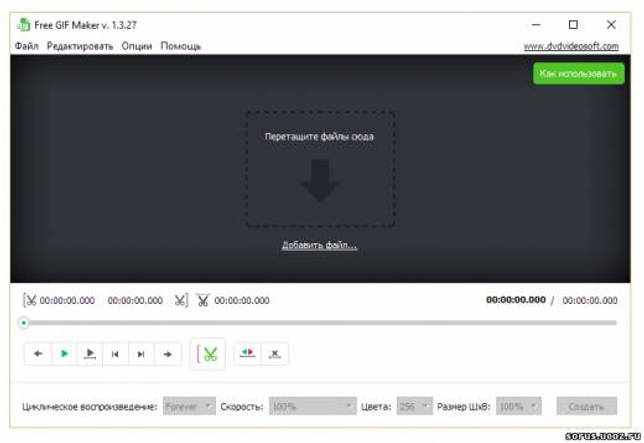Jump to next frame with skip-forward icon
644x443 pixels.
click(141, 354)
